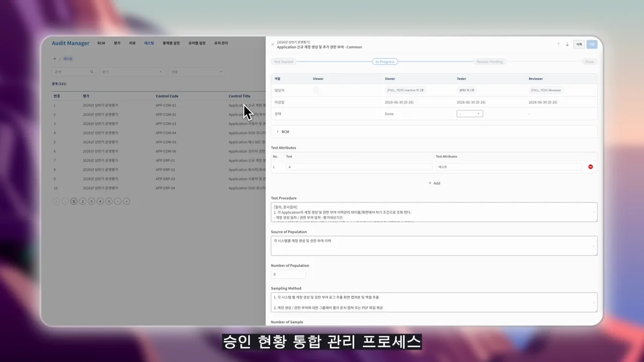Click the Source of Population text area
The height and width of the screenshot is (362, 644).
[x=434, y=246]
